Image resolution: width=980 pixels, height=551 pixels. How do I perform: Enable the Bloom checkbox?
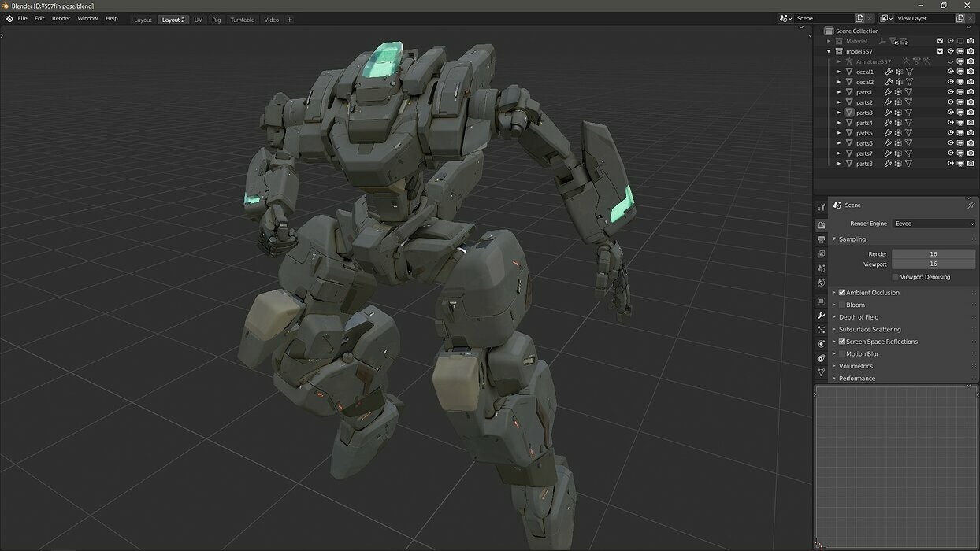click(x=841, y=305)
